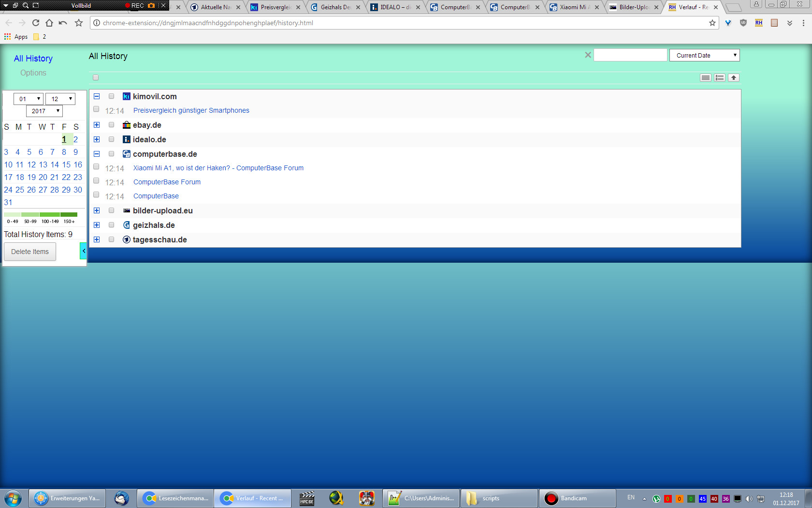The width and height of the screenshot is (812, 508).
Task: Click the geizhals.de favicon
Action: (127, 225)
